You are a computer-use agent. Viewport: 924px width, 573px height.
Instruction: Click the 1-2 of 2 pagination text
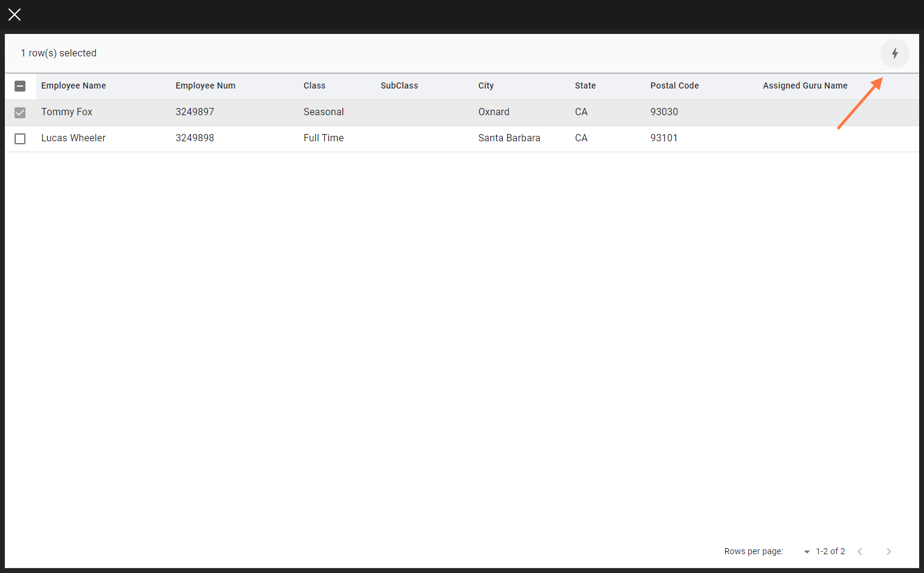coord(830,551)
